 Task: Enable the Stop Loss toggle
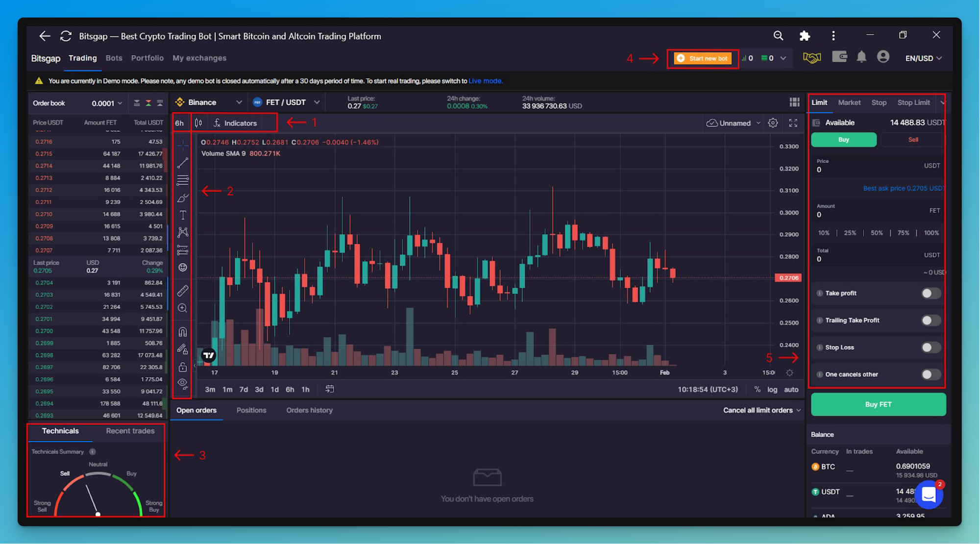click(x=931, y=347)
